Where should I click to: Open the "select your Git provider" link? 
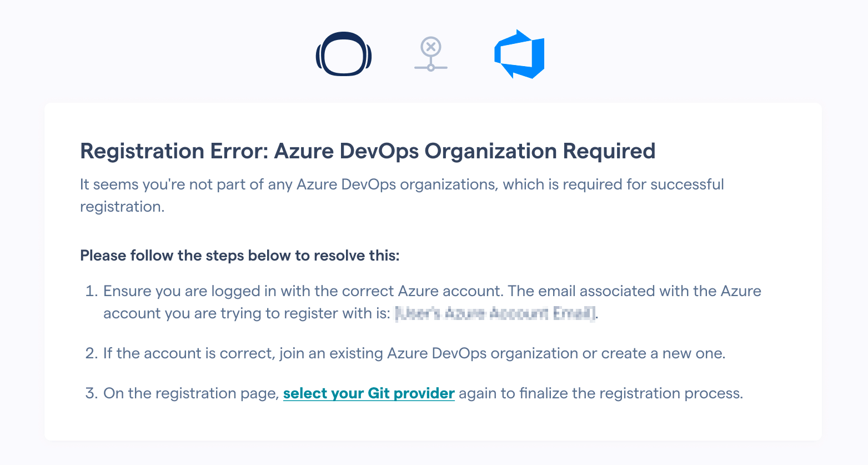369,393
